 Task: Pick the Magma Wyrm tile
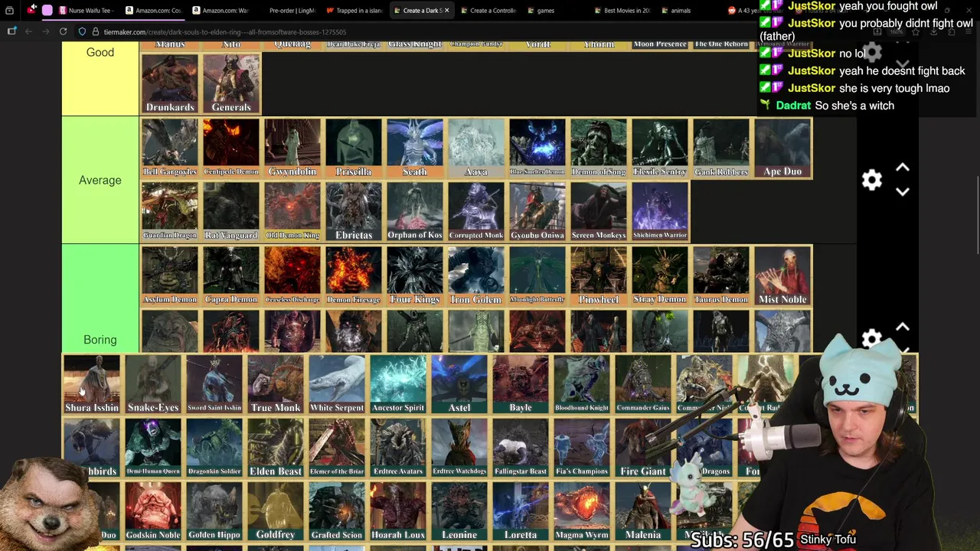pos(582,511)
